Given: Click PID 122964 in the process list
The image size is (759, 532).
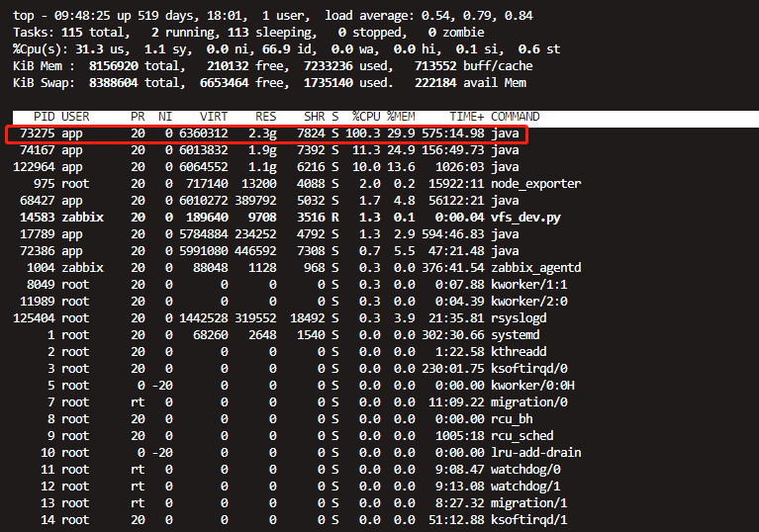Looking at the screenshot, I should 34,167.
